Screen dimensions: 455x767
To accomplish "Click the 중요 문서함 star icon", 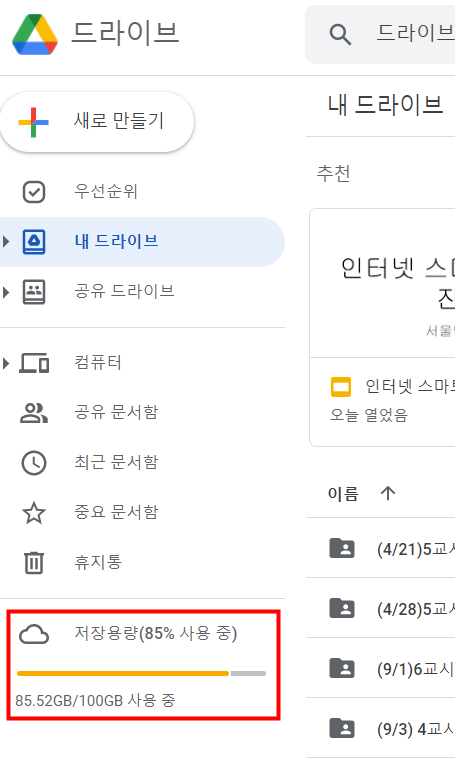I will (x=34, y=513).
